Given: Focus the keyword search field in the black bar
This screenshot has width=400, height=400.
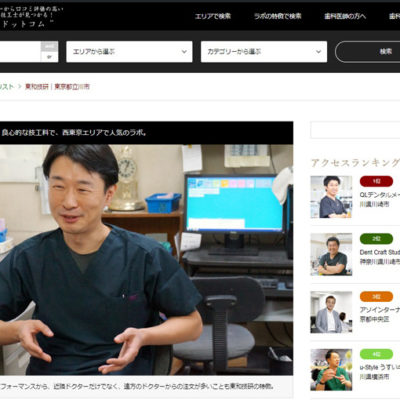Looking at the screenshot, I should tap(20, 52).
